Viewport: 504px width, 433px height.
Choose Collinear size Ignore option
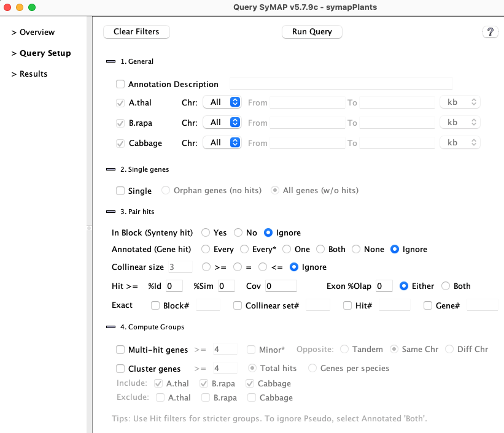point(294,267)
